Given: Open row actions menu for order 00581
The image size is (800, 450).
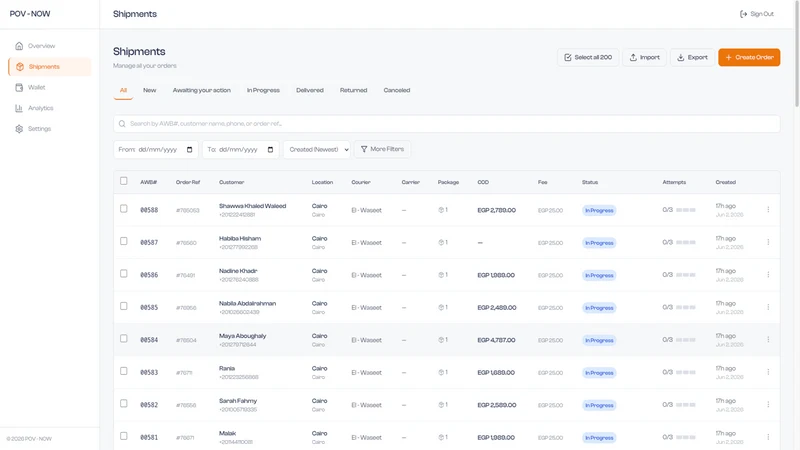Looking at the screenshot, I should pyautogui.click(x=768, y=437).
